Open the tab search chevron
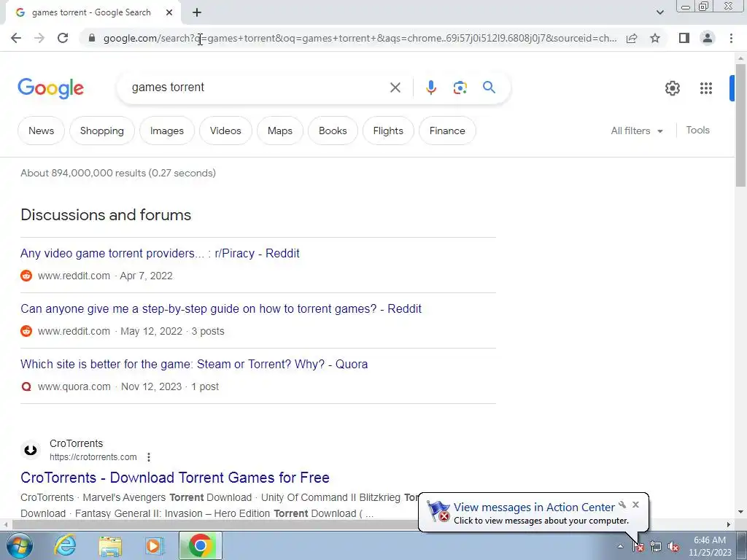747x560 pixels. (659, 12)
